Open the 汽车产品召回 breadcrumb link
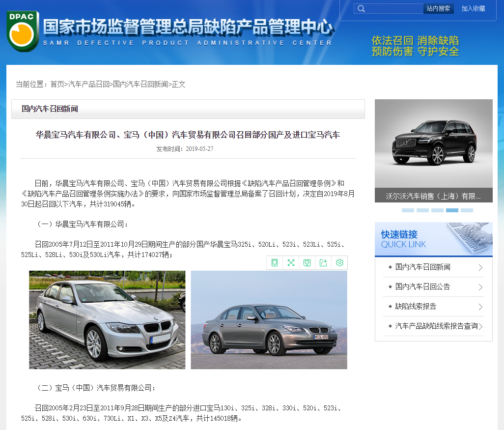Viewport: 504px width, 430px height. [88, 84]
